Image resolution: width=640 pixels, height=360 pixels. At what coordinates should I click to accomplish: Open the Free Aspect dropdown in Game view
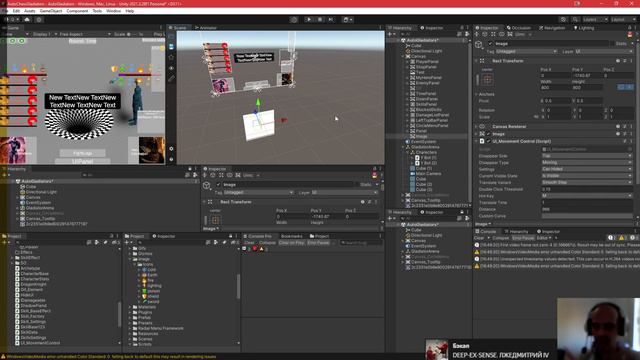(85, 34)
